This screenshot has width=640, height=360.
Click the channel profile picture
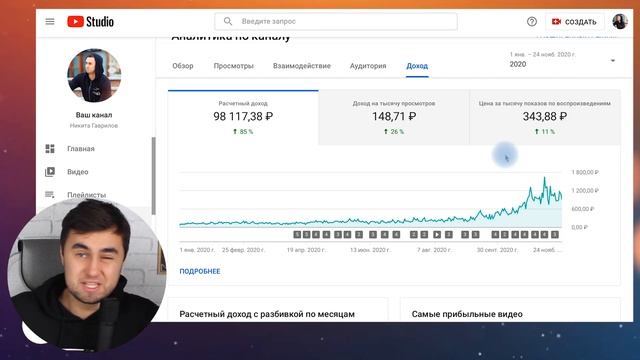point(94,75)
